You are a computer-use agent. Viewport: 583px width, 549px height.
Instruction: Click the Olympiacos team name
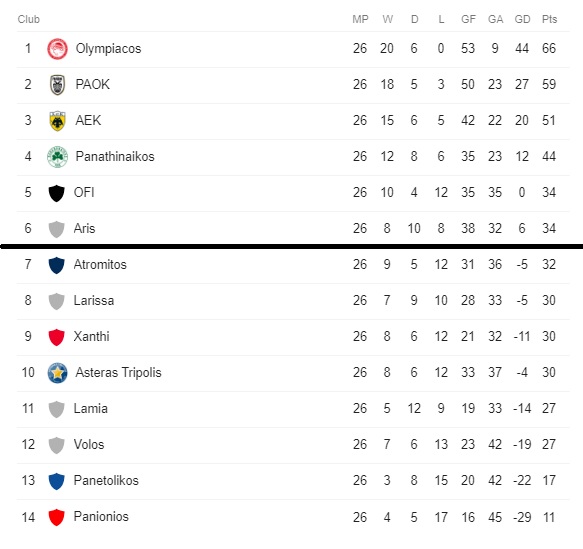click(x=108, y=49)
